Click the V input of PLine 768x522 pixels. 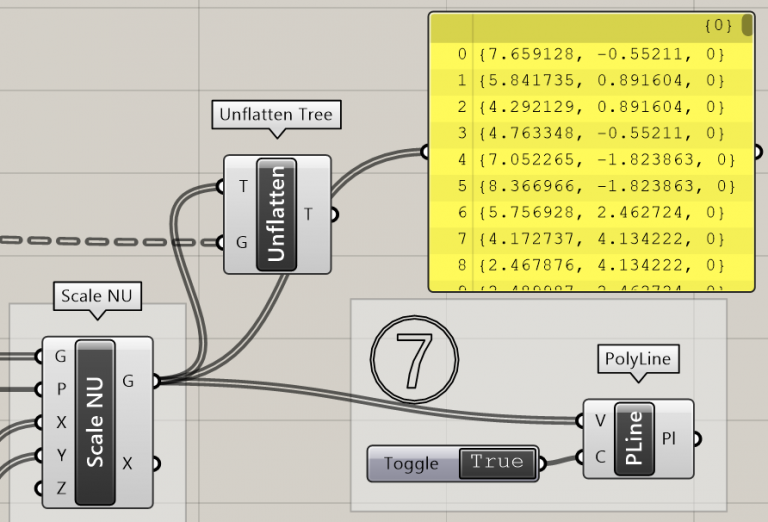pyautogui.click(x=600, y=421)
